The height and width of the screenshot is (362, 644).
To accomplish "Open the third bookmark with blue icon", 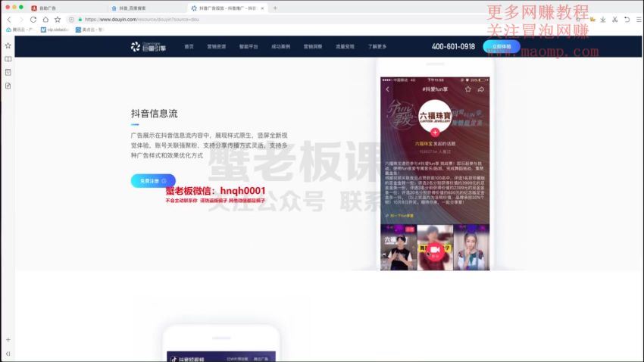I will click(89, 30).
